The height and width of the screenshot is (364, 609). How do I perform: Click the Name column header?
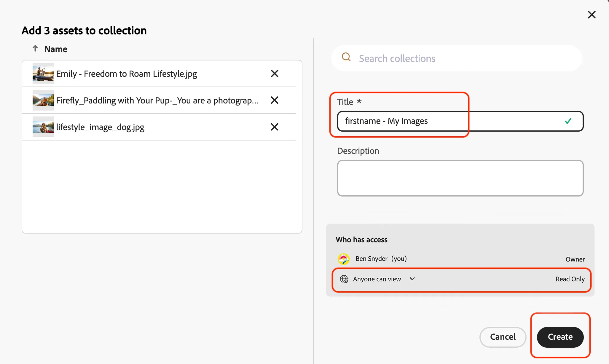click(56, 49)
